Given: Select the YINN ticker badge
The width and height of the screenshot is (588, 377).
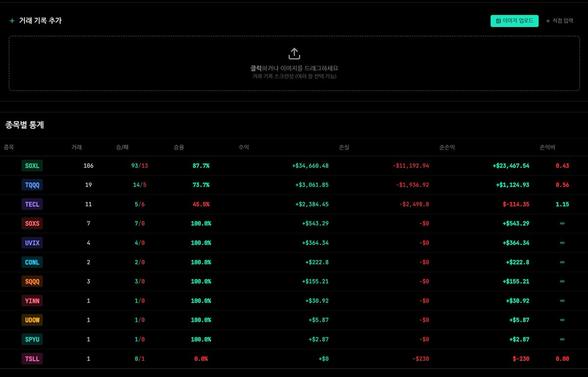Looking at the screenshot, I should click(x=32, y=301).
